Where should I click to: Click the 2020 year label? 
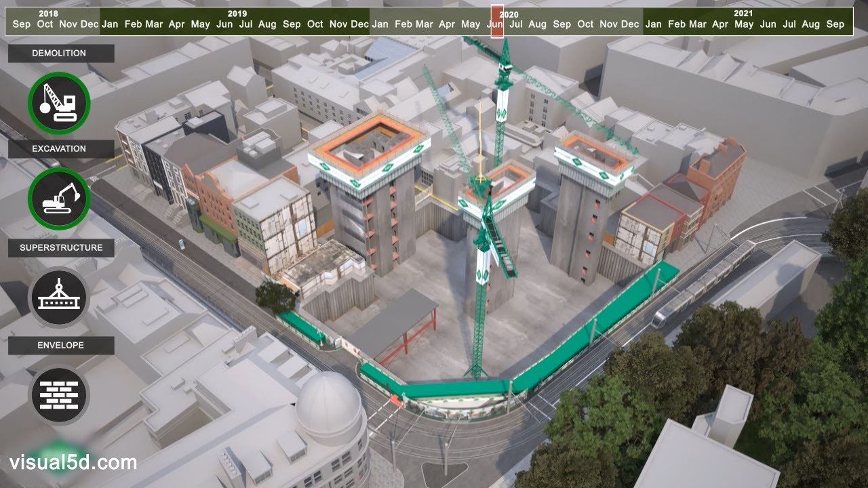[x=509, y=14]
